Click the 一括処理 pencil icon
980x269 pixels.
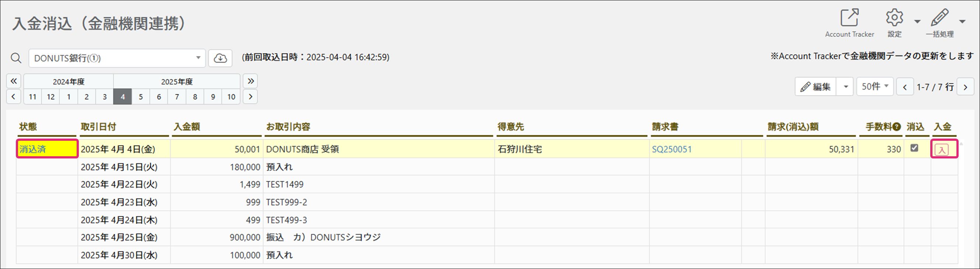point(939,17)
